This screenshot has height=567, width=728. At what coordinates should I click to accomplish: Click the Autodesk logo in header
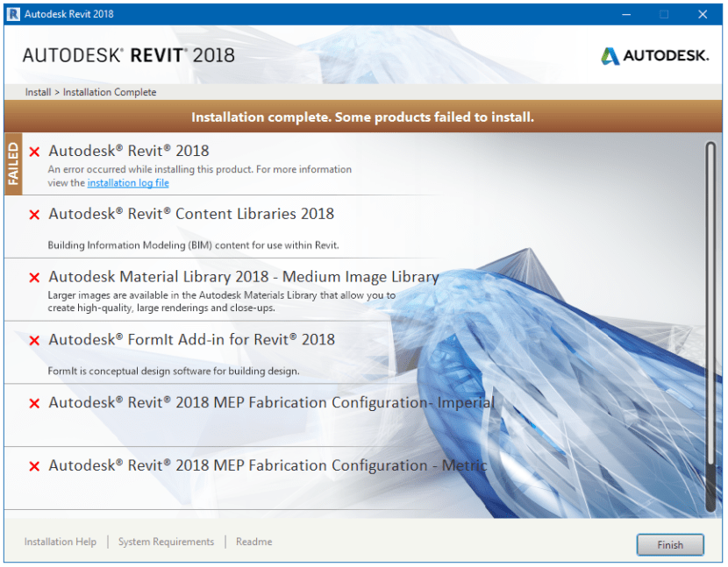[654, 55]
